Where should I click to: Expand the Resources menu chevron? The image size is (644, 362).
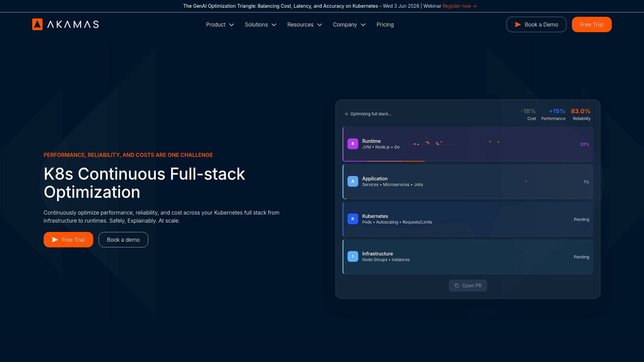(x=320, y=25)
